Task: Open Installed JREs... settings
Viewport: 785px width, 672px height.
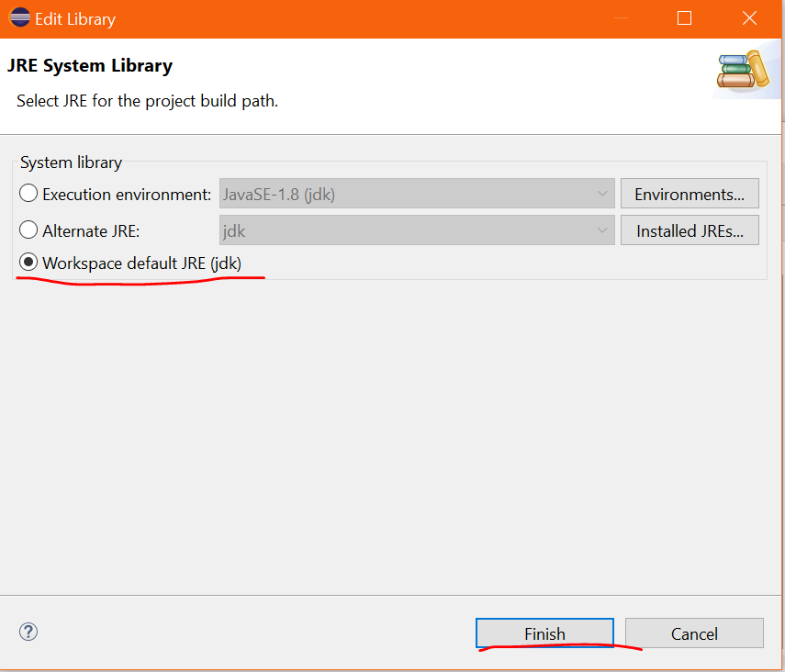Action: (x=690, y=230)
